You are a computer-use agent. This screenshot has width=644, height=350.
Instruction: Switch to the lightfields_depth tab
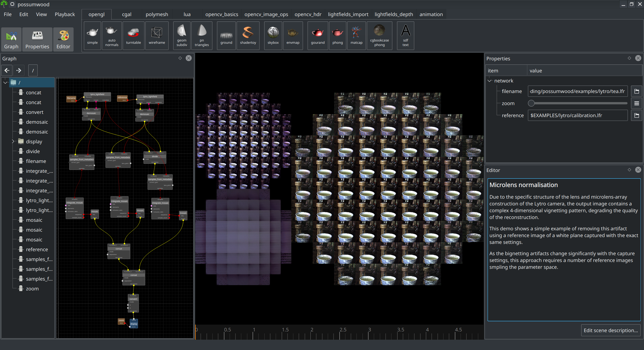pos(394,14)
